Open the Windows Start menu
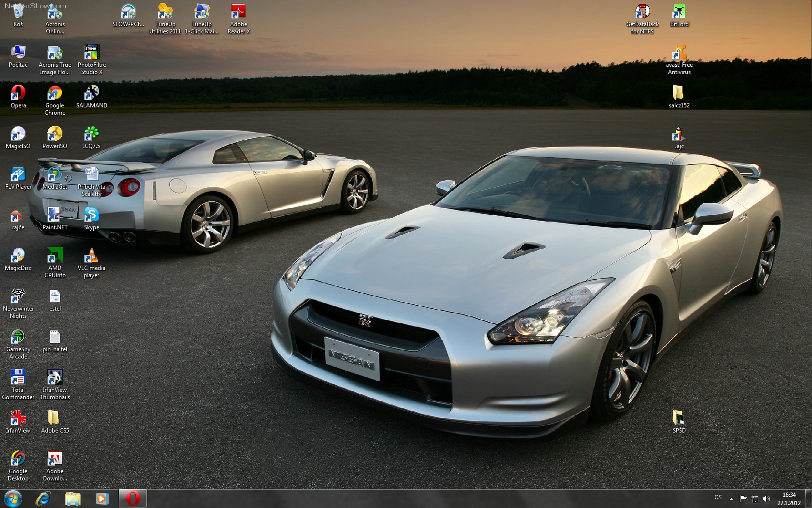The height and width of the screenshot is (508, 812). (13, 498)
